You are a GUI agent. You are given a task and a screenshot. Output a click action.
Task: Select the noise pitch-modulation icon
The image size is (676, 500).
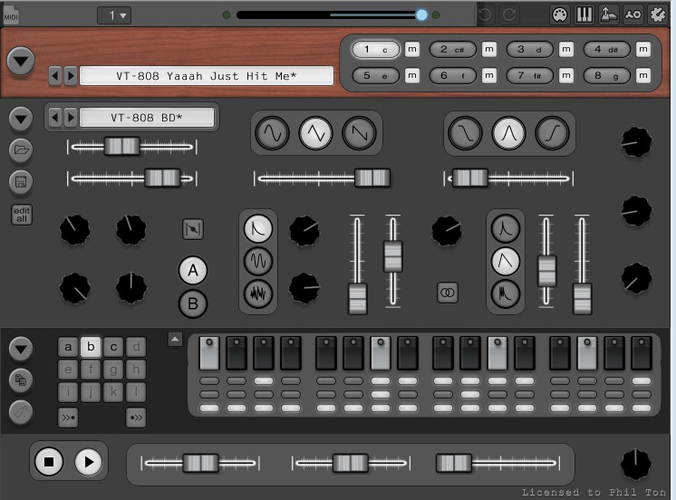click(258, 294)
